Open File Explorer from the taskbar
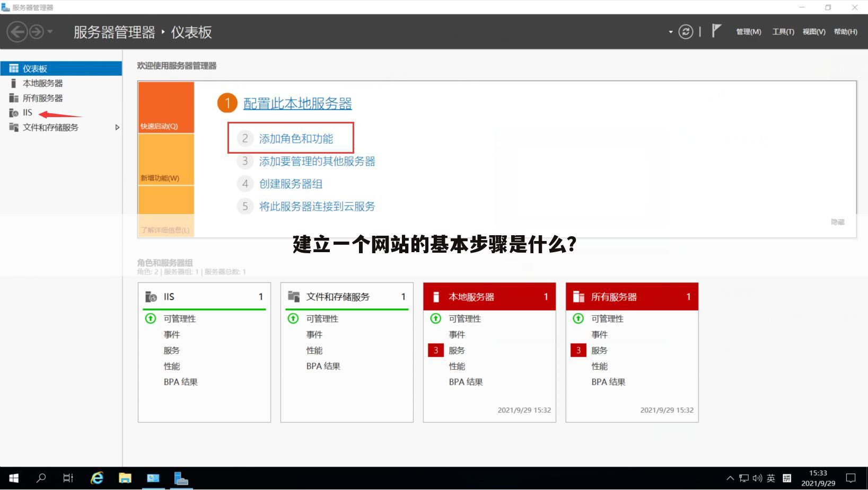This screenshot has width=868, height=490. point(125,478)
